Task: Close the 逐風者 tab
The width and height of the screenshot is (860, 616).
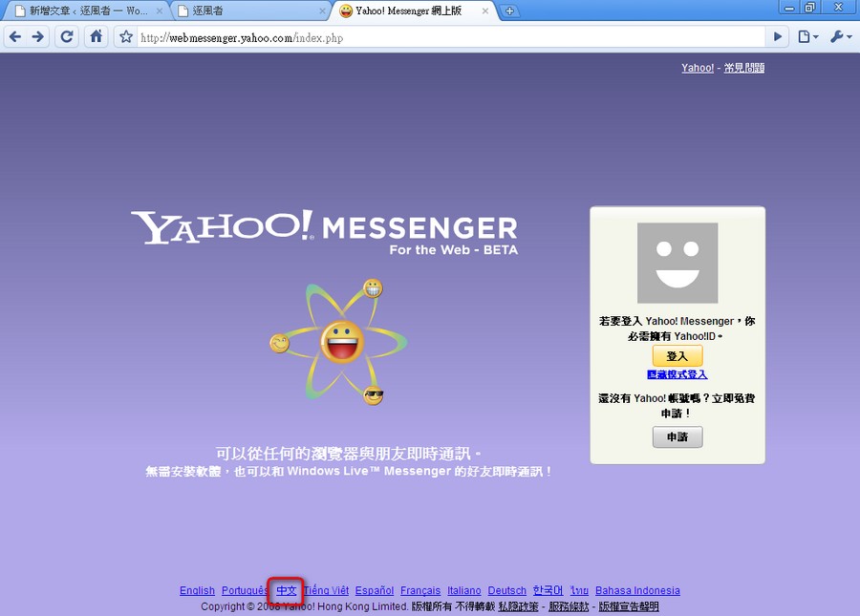Action: [323, 11]
